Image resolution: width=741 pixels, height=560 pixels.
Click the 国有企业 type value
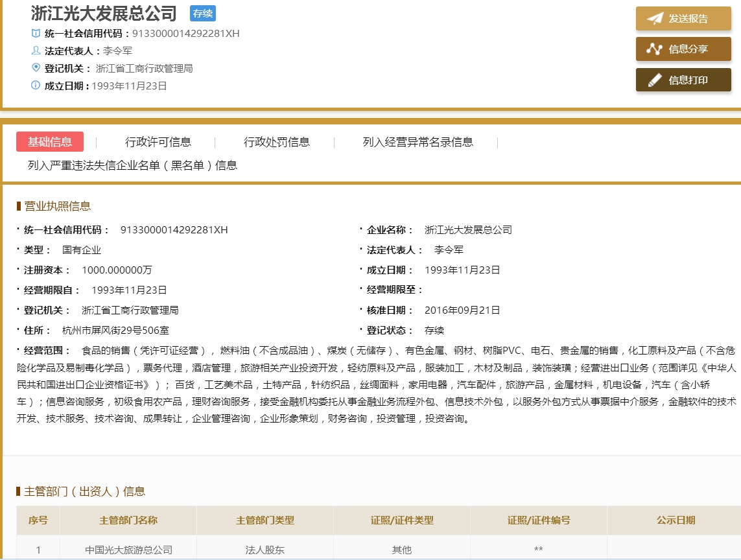click(82, 250)
